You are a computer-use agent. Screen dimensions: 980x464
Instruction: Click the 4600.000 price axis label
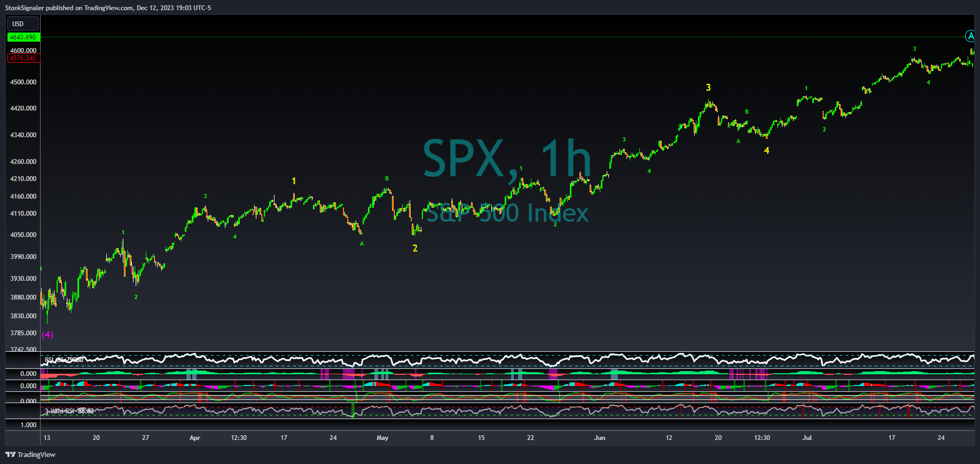click(x=23, y=51)
